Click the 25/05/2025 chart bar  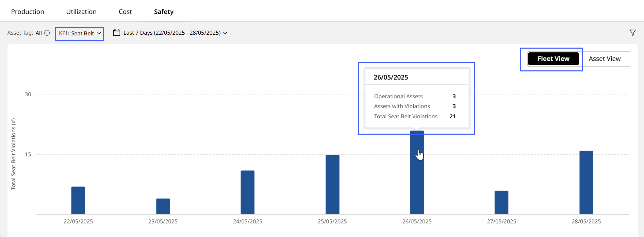coord(332,184)
